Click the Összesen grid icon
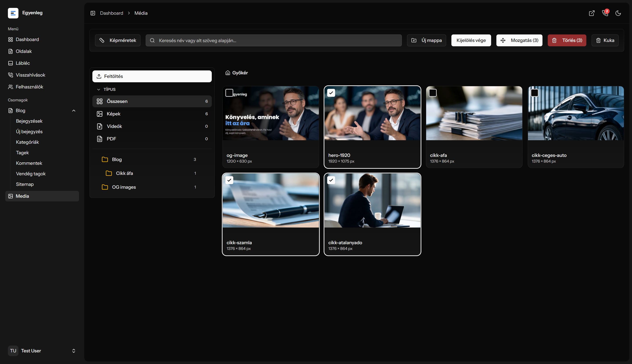 tap(99, 101)
